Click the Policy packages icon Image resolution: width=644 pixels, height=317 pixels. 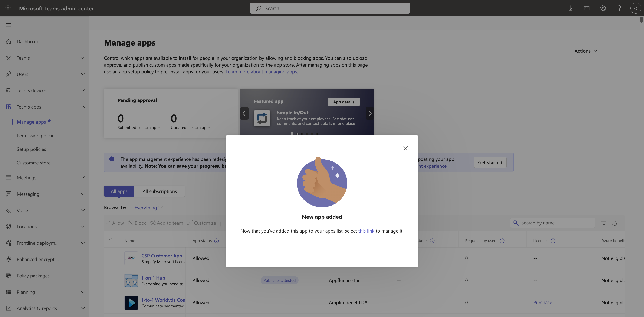click(x=9, y=276)
